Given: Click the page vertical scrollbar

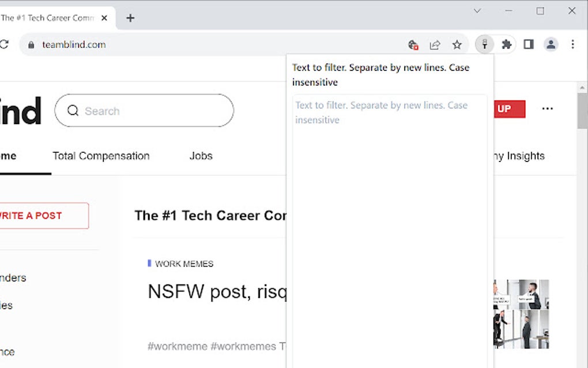Looking at the screenshot, I should click(x=582, y=231).
